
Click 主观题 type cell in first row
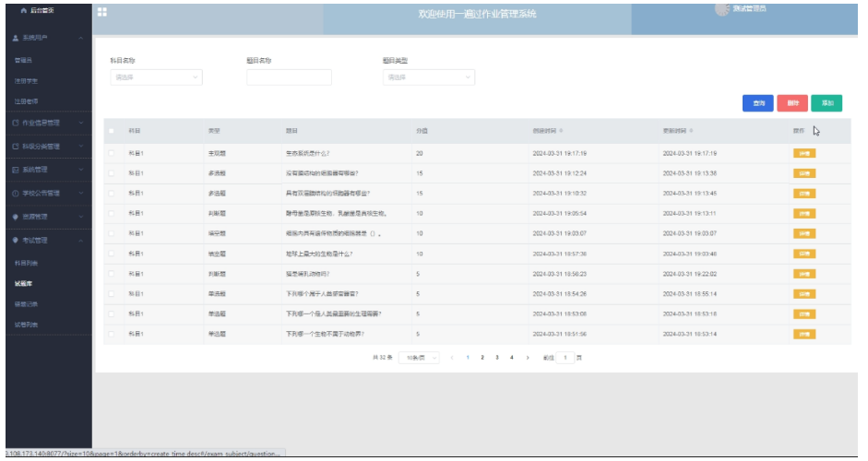point(217,153)
